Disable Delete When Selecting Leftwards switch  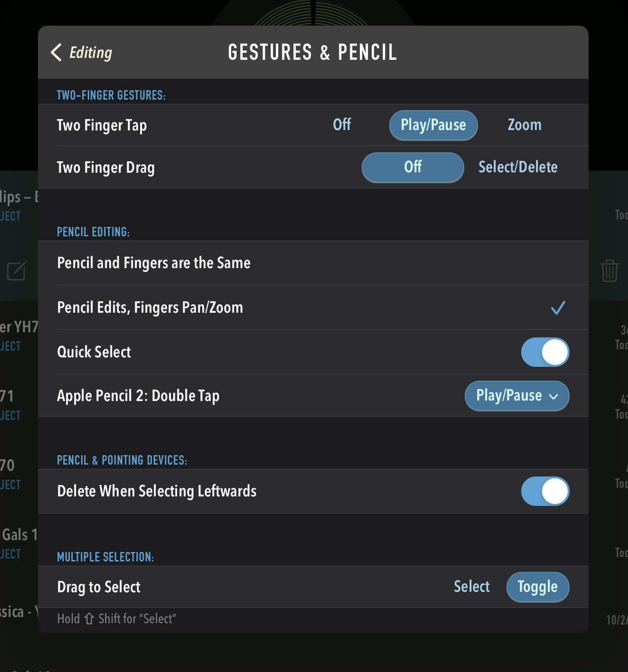(x=545, y=491)
